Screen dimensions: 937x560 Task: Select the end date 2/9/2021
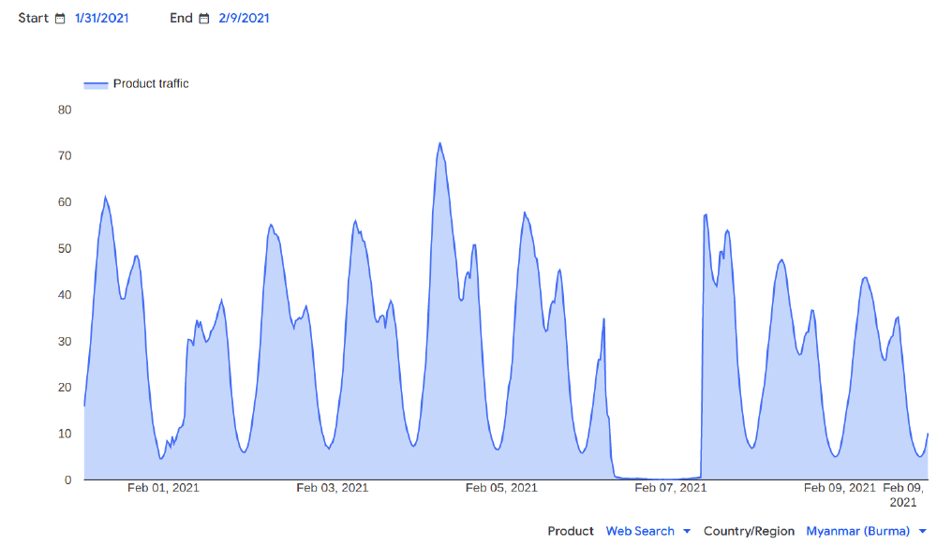[x=242, y=17]
